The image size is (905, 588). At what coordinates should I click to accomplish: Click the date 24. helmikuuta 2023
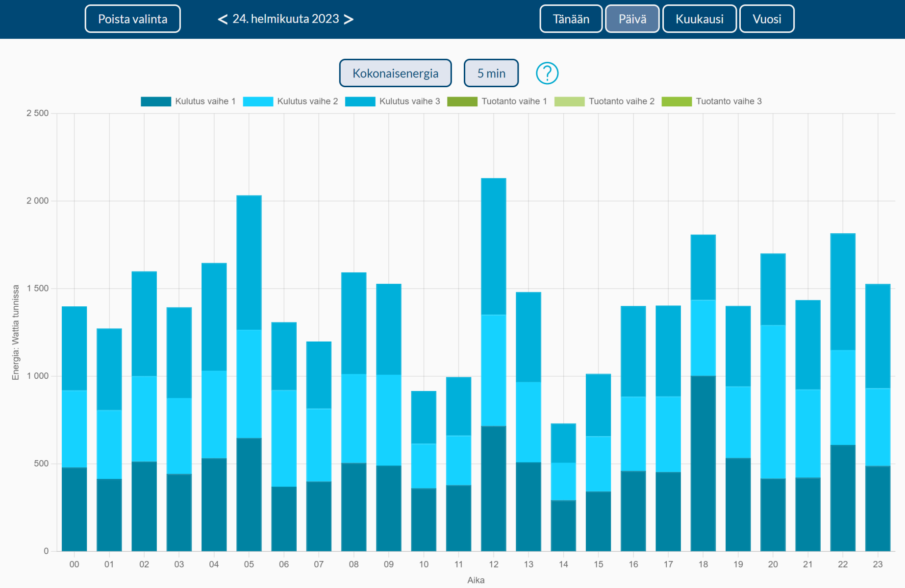(285, 19)
